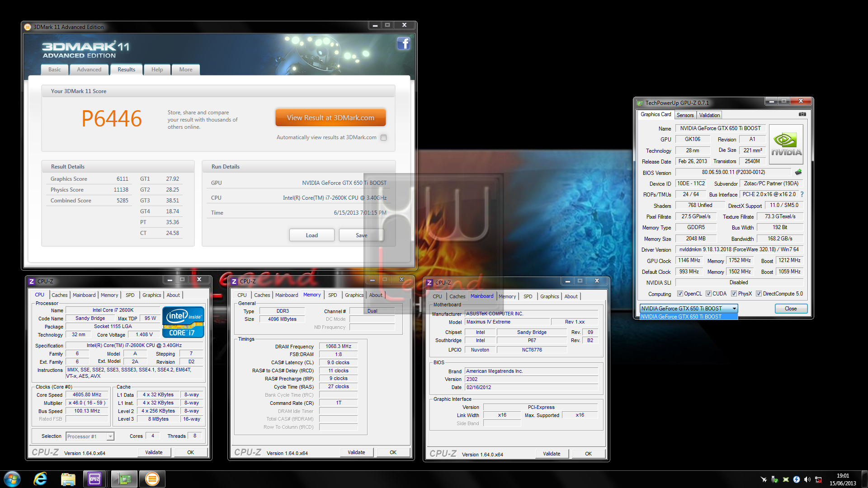Image resolution: width=868 pixels, height=488 pixels.
Task: Click the Intel Core i7 logo in CPU-Z
Action: click(x=183, y=322)
